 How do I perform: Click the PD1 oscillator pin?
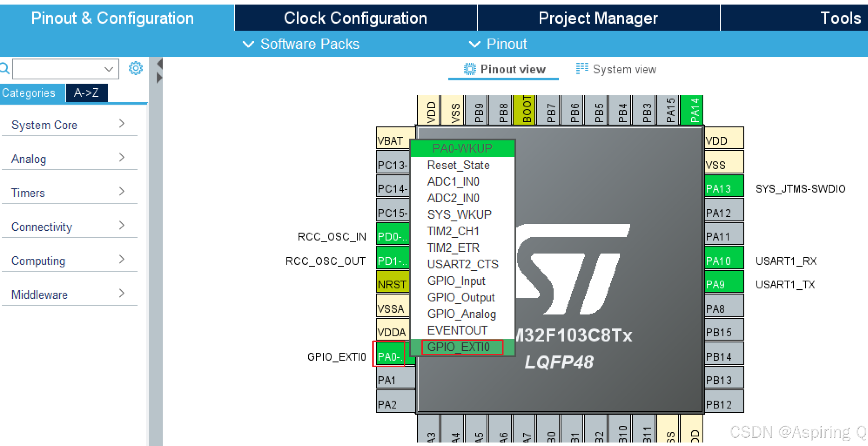[x=393, y=258]
